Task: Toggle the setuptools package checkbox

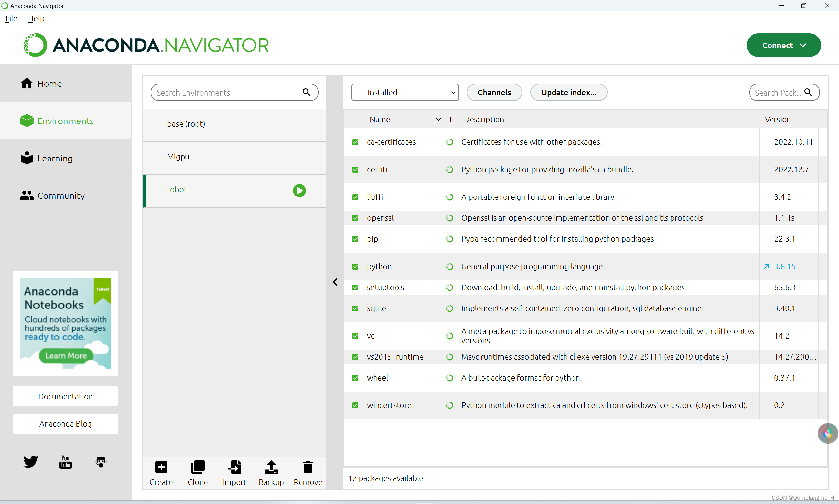Action: point(355,288)
